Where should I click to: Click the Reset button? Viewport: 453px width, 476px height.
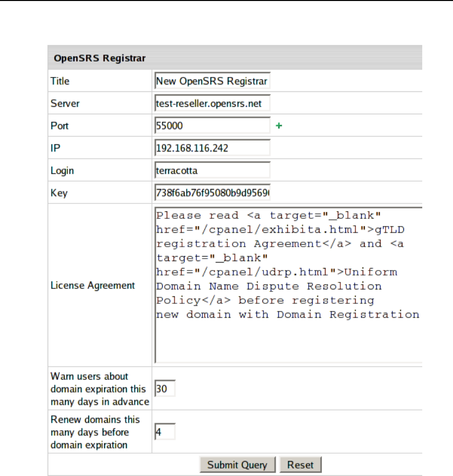[x=300, y=465]
